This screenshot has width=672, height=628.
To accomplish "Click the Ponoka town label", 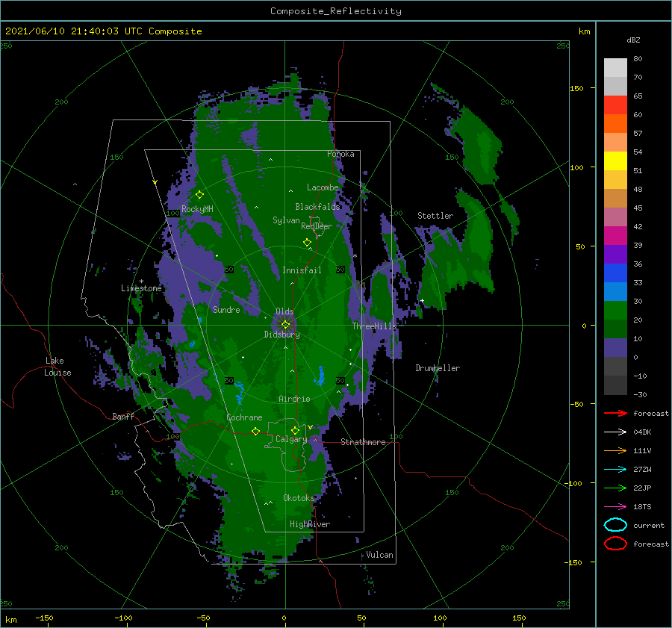I will coord(340,154).
